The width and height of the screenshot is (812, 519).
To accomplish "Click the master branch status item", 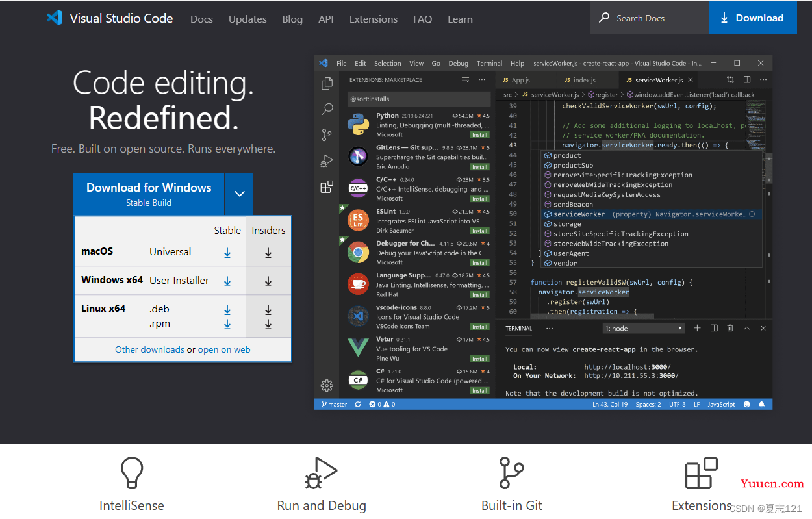I will [x=335, y=404].
